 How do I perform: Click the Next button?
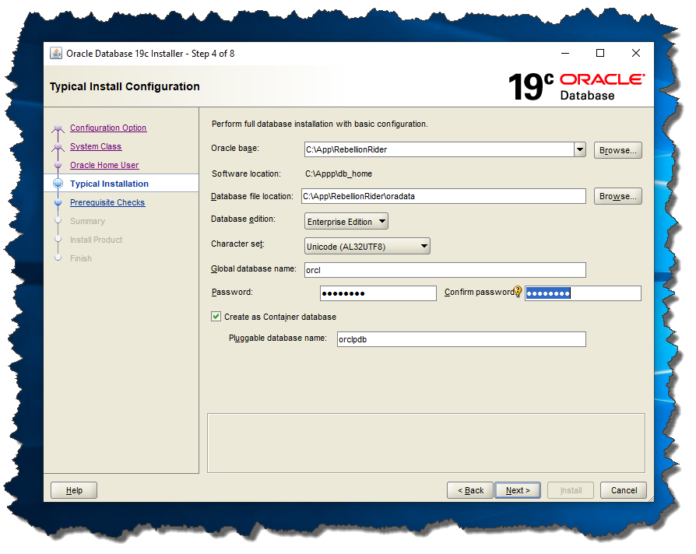[518, 491]
